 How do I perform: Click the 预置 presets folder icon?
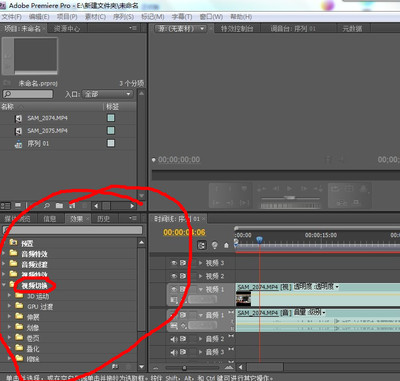[x=13, y=242]
